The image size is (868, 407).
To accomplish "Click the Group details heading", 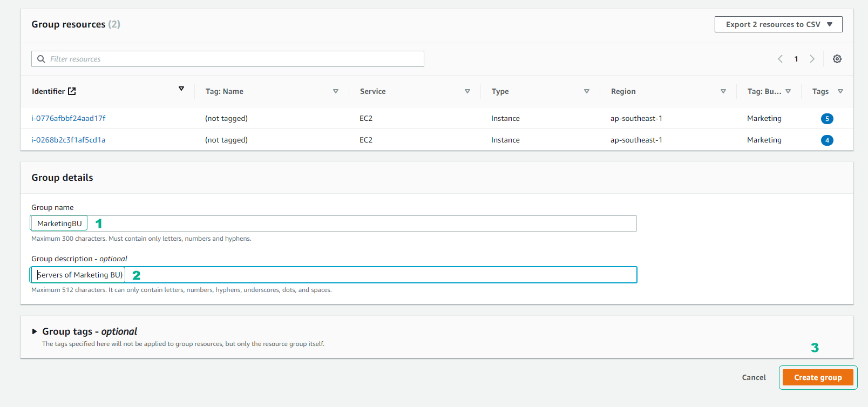I will pos(62,178).
